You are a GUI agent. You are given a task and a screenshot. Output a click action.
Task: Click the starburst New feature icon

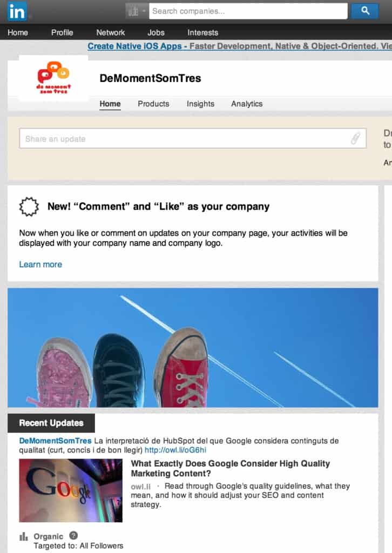click(29, 207)
